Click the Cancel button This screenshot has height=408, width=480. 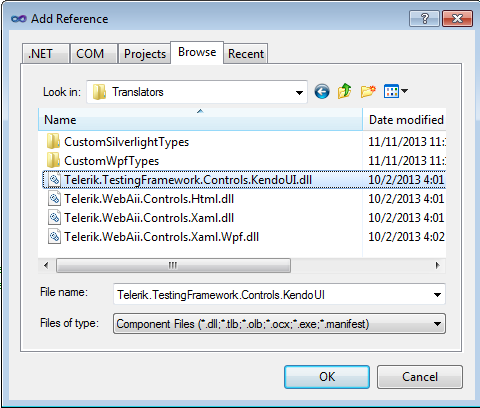tap(420, 377)
